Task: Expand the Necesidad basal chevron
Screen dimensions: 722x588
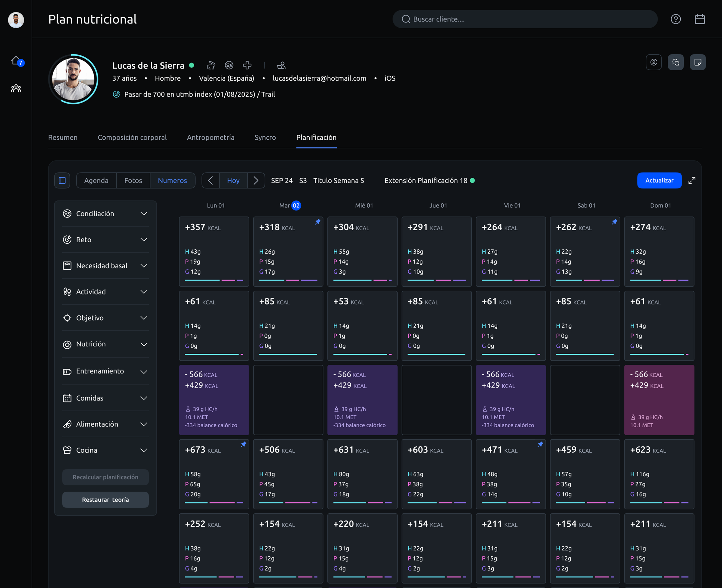Action: pos(144,265)
